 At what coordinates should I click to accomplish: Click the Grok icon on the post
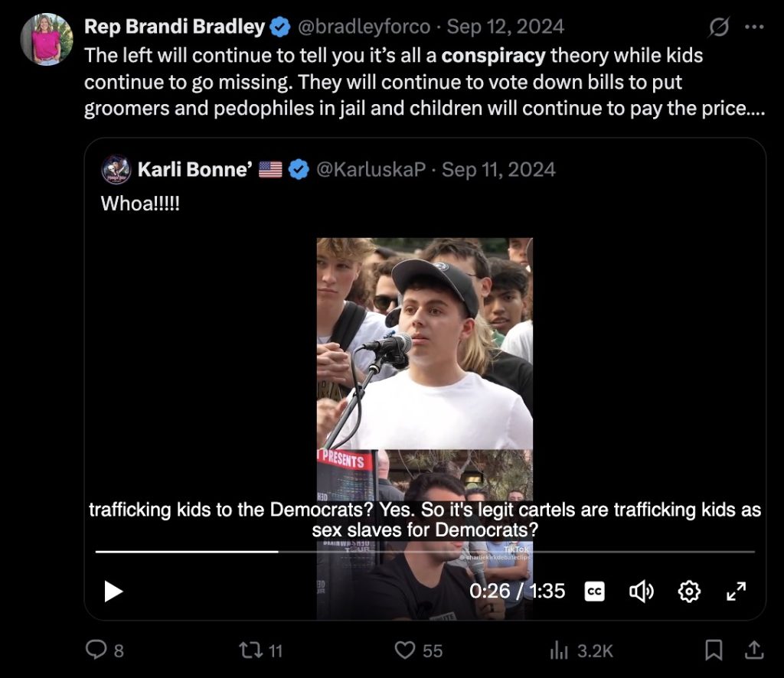pos(718,28)
